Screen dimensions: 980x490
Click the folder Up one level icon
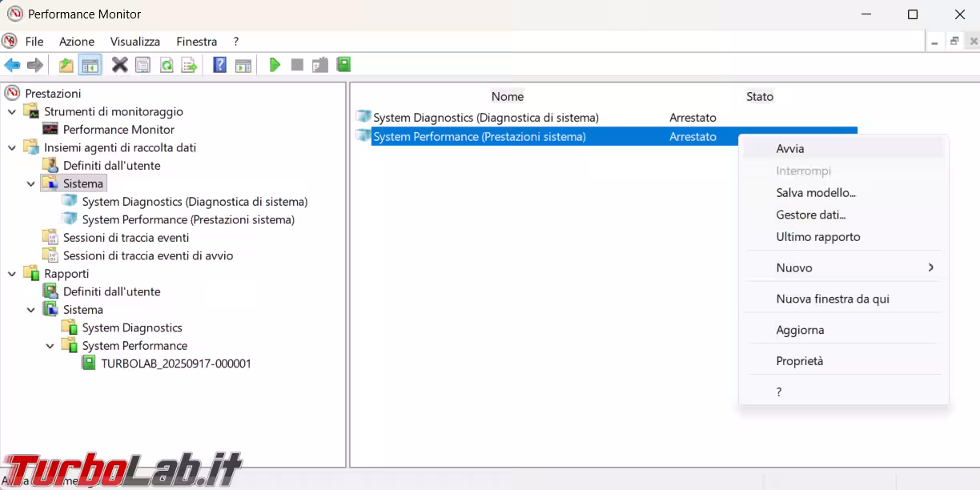(66, 65)
